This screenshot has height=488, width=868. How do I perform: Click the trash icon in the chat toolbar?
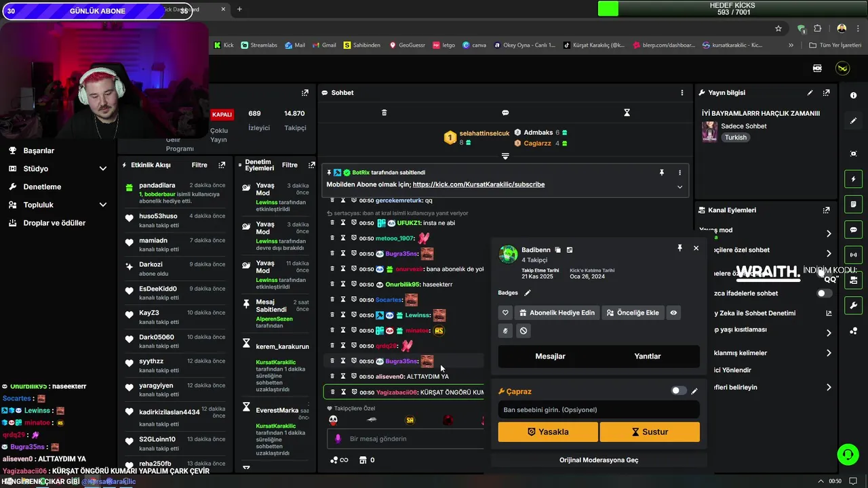pyautogui.click(x=384, y=113)
